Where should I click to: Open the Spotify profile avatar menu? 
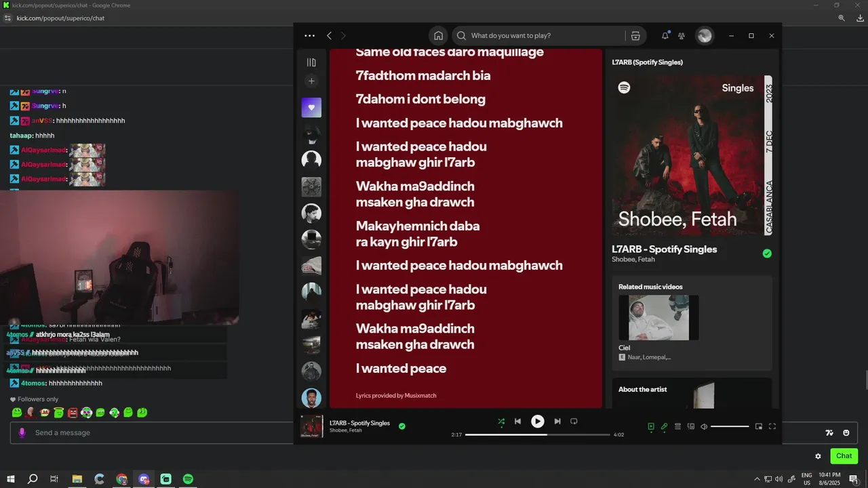pyautogui.click(x=705, y=35)
